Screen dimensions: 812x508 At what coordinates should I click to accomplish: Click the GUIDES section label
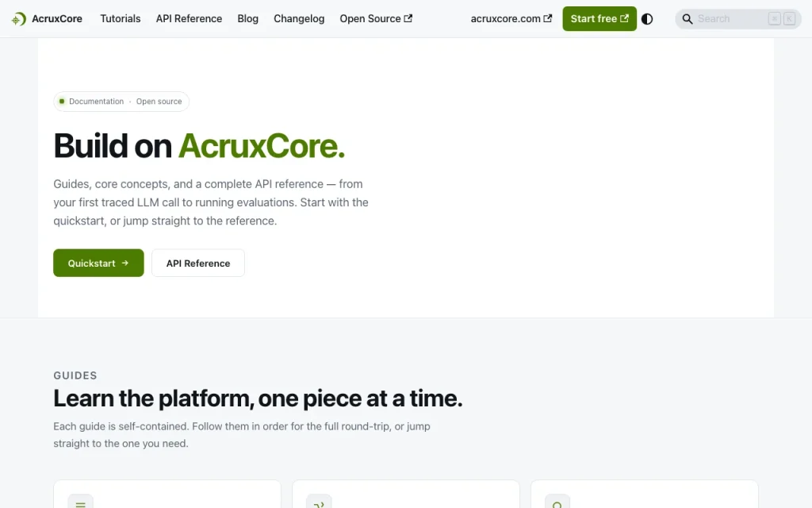(x=75, y=375)
